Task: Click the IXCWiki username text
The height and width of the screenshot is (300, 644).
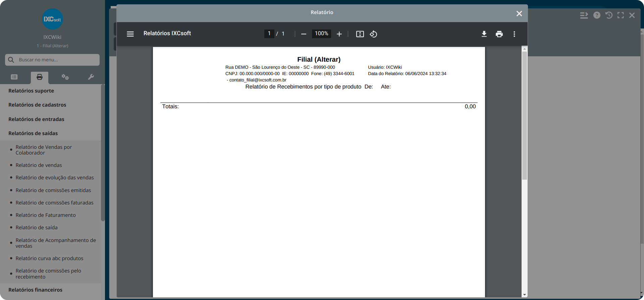Action: pyautogui.click(x=52, y=37)
